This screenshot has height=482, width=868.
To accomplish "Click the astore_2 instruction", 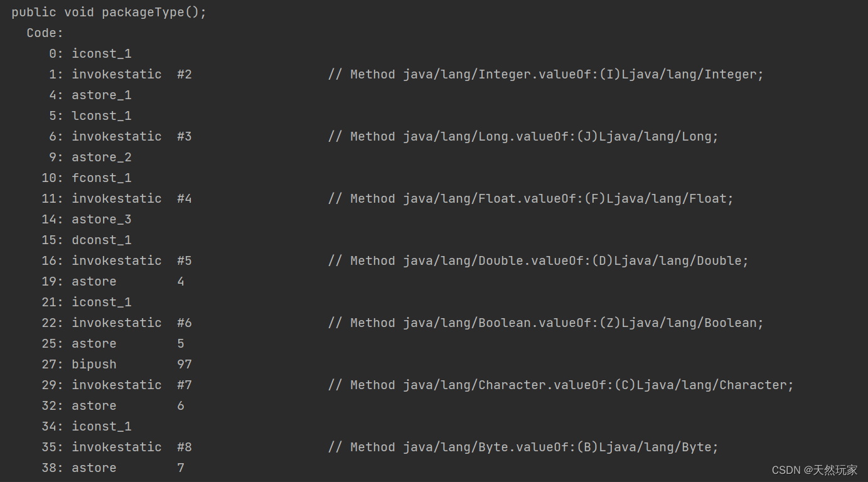I will click(x=102, y=158).
